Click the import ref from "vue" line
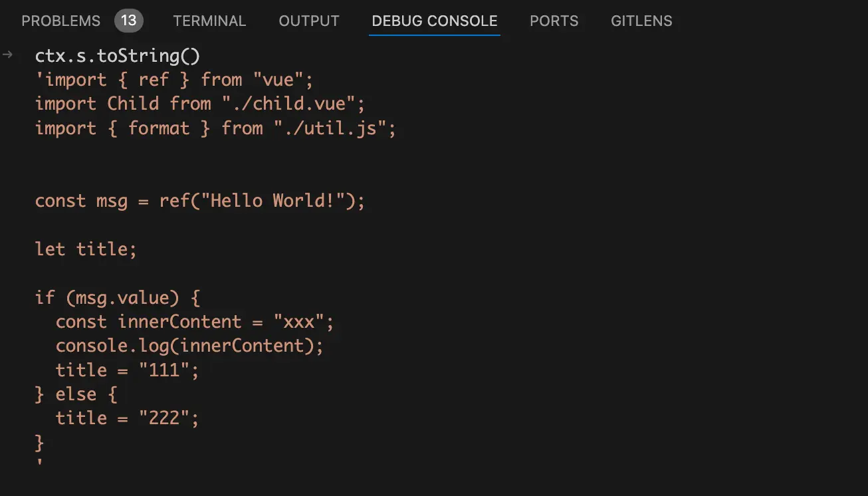Viewport: 868px width, 496px height. (174, 80)
